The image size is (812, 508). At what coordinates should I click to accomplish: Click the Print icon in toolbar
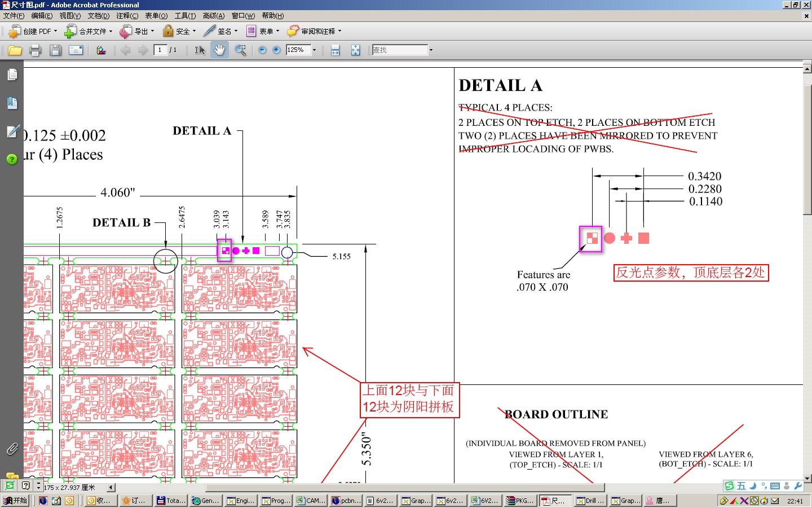click(x=35, y=50)
